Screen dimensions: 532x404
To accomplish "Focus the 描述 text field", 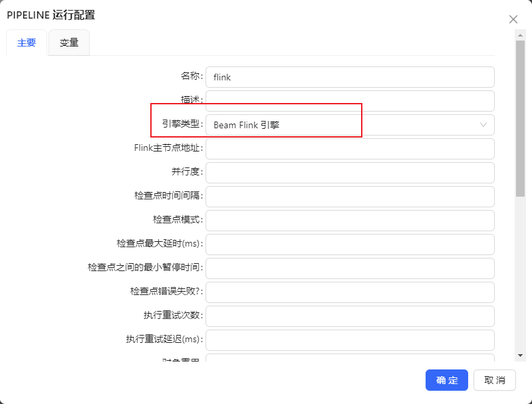I will coord(350,101).
